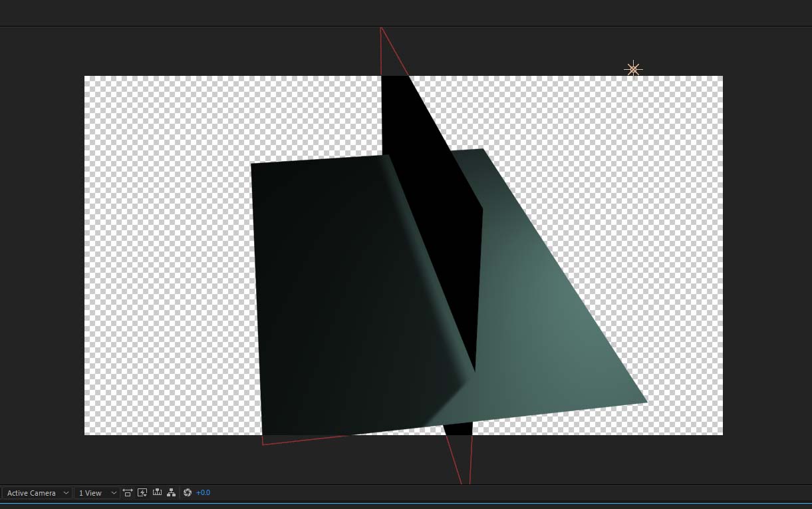
Task: Open the Composition Flowchart icon
Action: 172,492
